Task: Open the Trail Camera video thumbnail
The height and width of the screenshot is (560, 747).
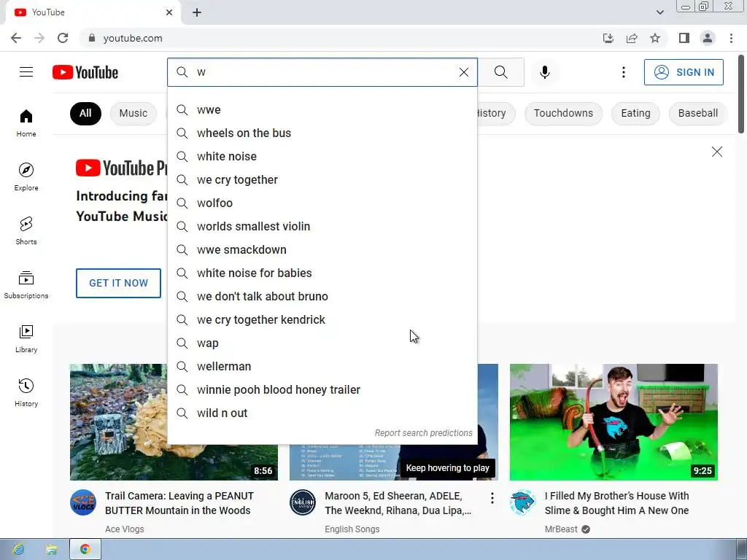Action: tap(118, 422)
